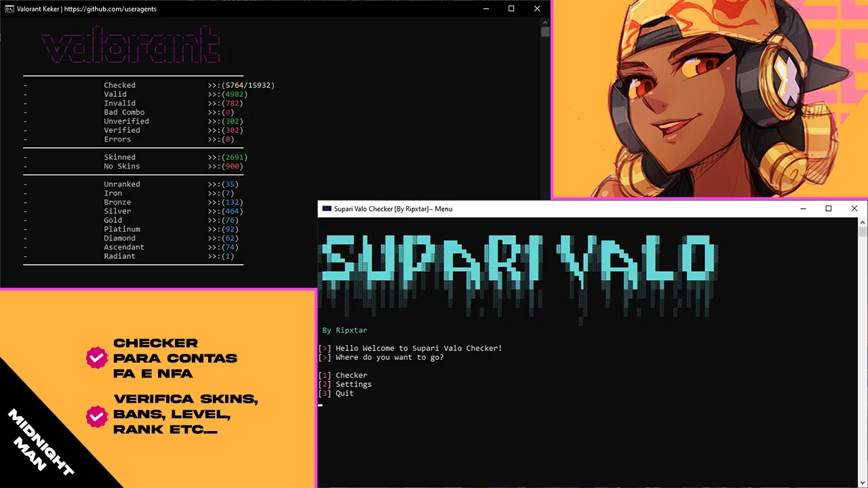Click scrollbar up arrow in Valorant Keker window
Screen dimensions: 868x488
[x=545, y=22]
